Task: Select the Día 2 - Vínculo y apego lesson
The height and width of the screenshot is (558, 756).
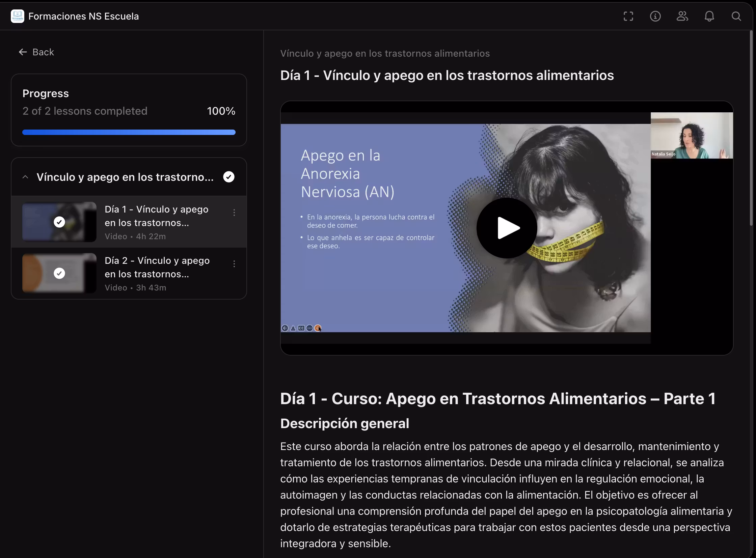Action: pyautogui.click(x=157, y=268)
